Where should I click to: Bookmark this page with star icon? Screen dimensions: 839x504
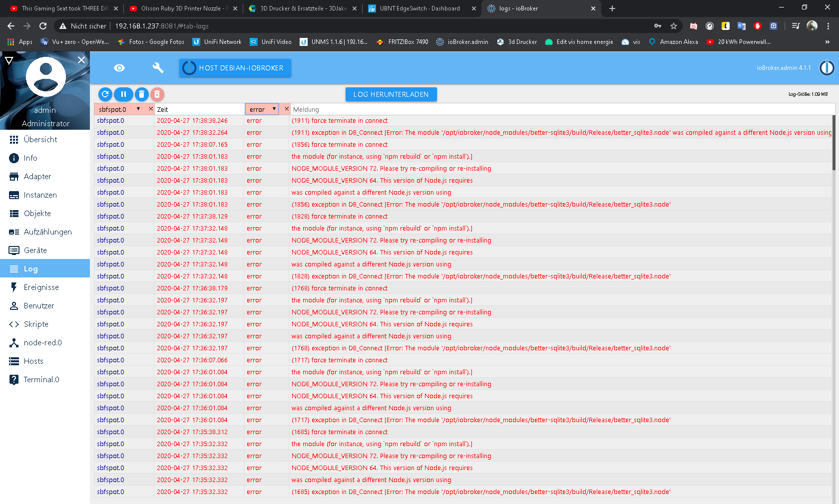pos(674,26)
